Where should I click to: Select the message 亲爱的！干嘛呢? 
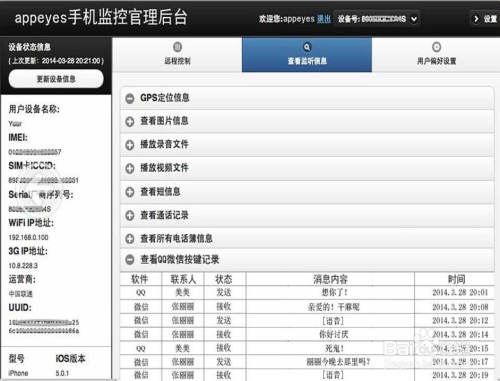pyautogui.click(x=334, y=307)
